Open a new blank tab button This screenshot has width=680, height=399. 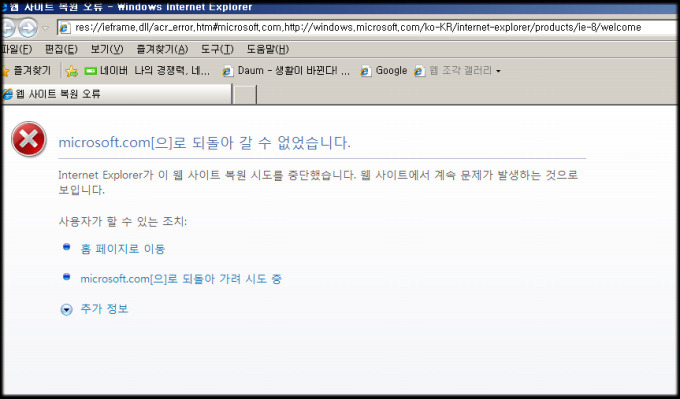[x=245, y=94]
